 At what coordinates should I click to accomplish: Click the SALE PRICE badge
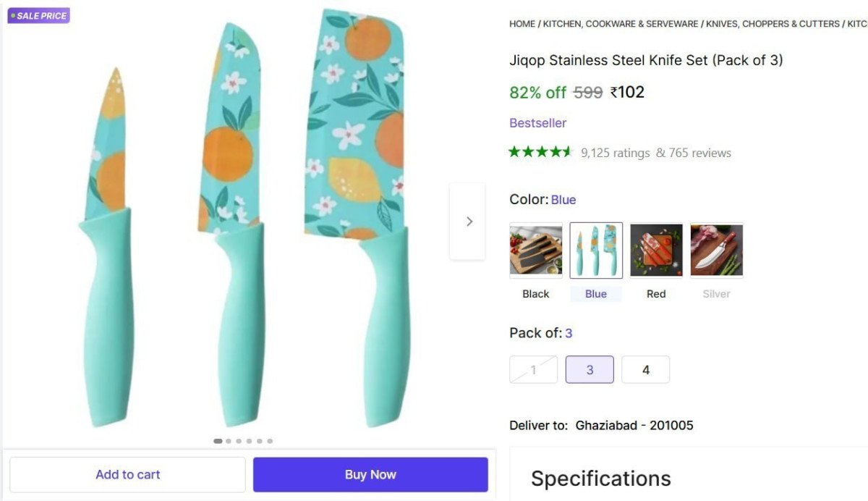(38, 15)
